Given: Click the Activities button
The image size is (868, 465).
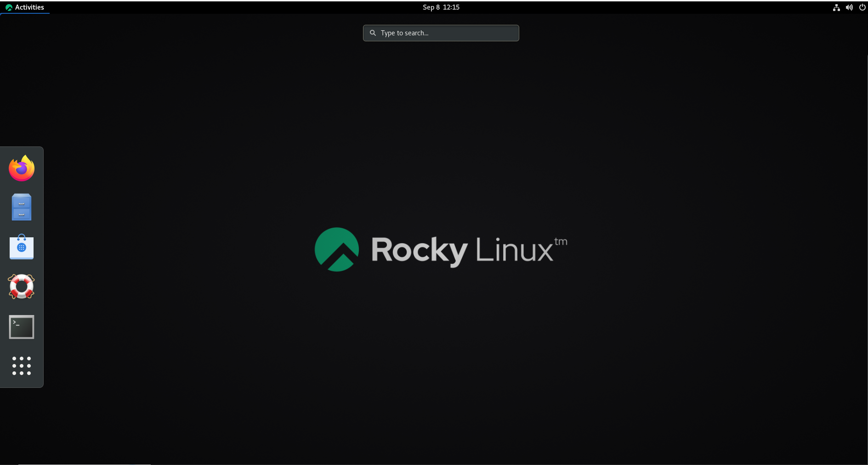Looking at the screenshot, I should pos(25,7).
